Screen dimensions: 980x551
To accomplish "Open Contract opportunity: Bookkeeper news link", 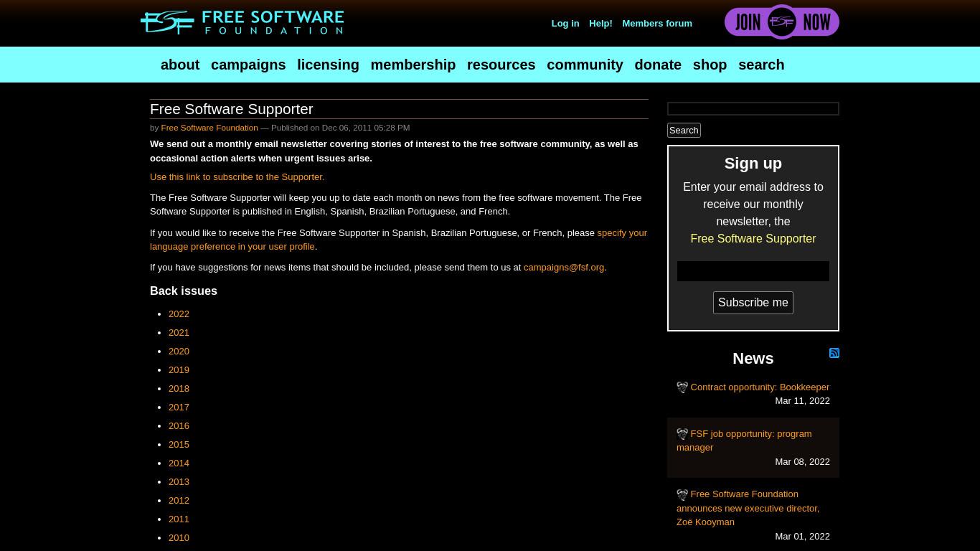I will [x=760, y=387].
